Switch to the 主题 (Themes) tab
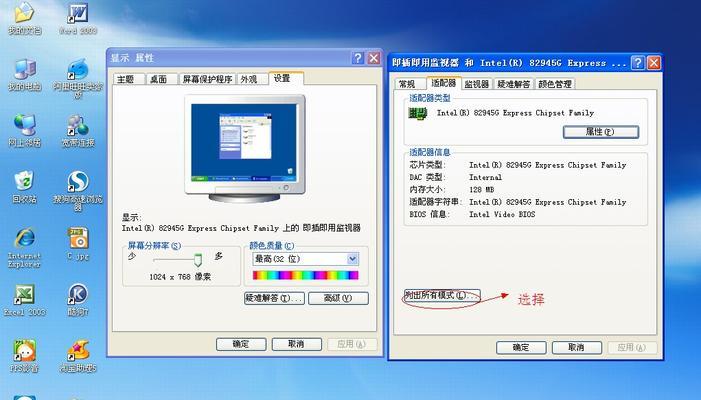This screenshot has height=400, width=701. [x=129, y=79]
